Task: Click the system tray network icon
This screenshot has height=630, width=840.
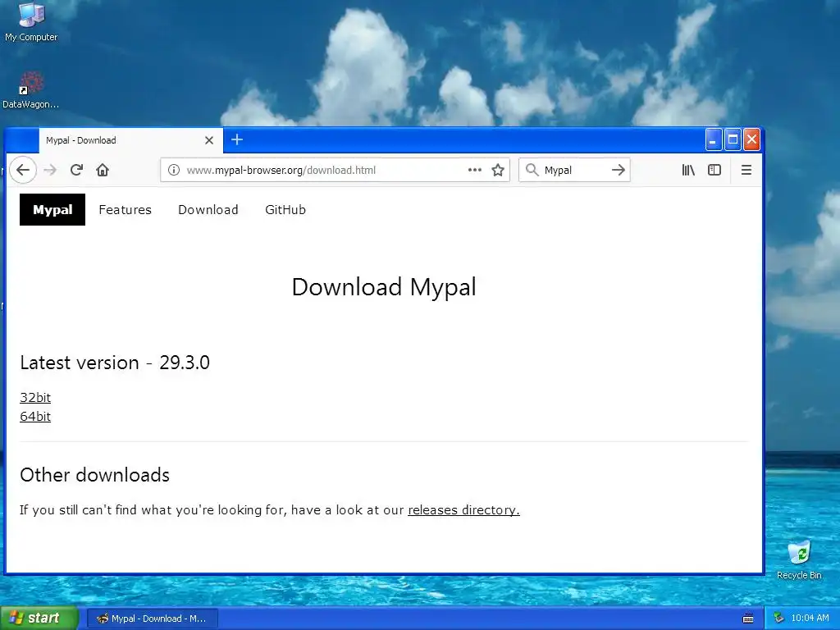Action: click(779, 619)
